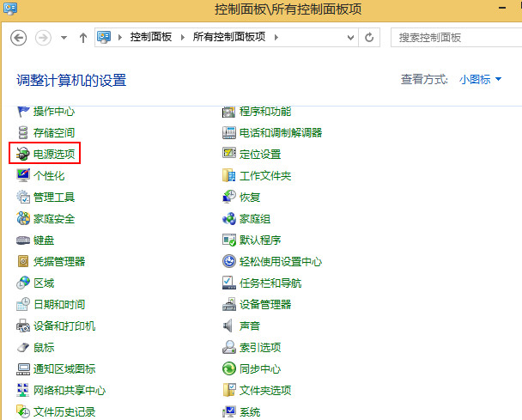Click the 个性化 personalization icon
The image size is (522, 420).
24,176
